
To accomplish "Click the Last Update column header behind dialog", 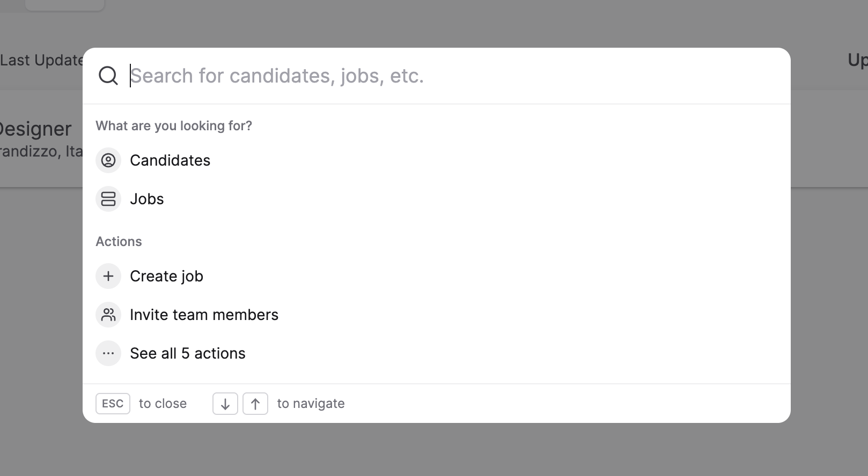I will 41,60.
